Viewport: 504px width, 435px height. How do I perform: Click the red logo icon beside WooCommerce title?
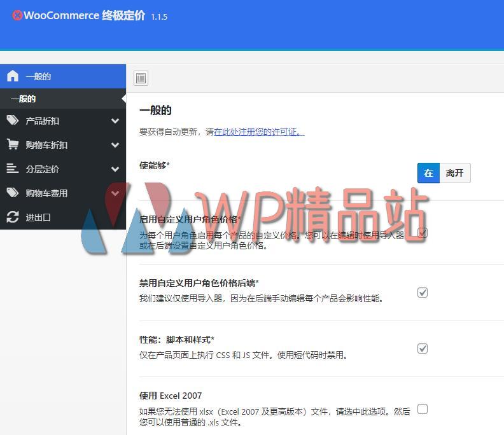click(17, 15)
